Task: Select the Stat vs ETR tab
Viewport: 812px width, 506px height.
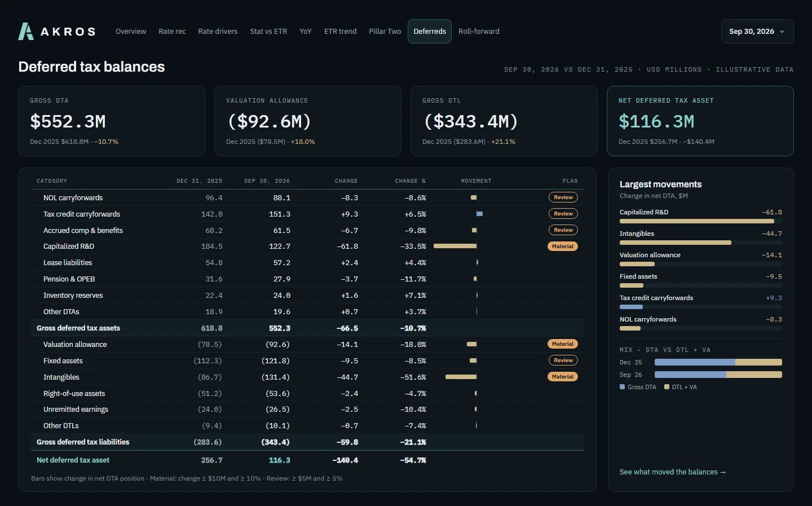Action: point(268,32)
